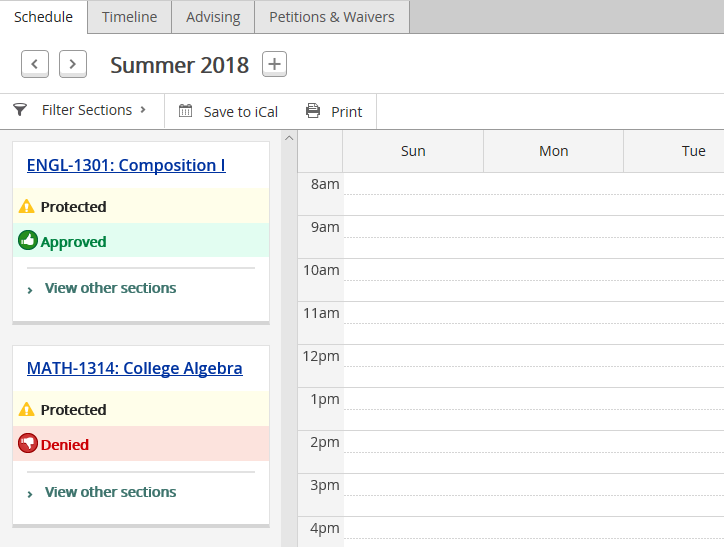
Task: Switch to the Timeline tab
Action: point(129,17)
